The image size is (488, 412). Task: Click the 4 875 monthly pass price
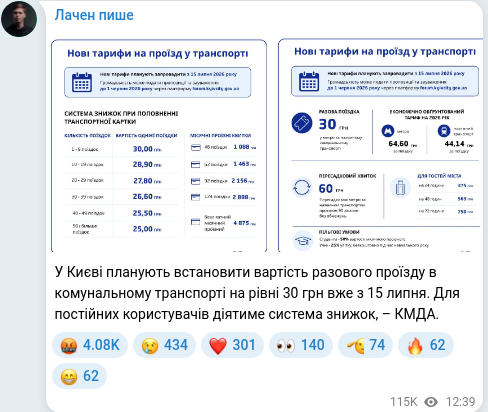[x=244, y=223]
